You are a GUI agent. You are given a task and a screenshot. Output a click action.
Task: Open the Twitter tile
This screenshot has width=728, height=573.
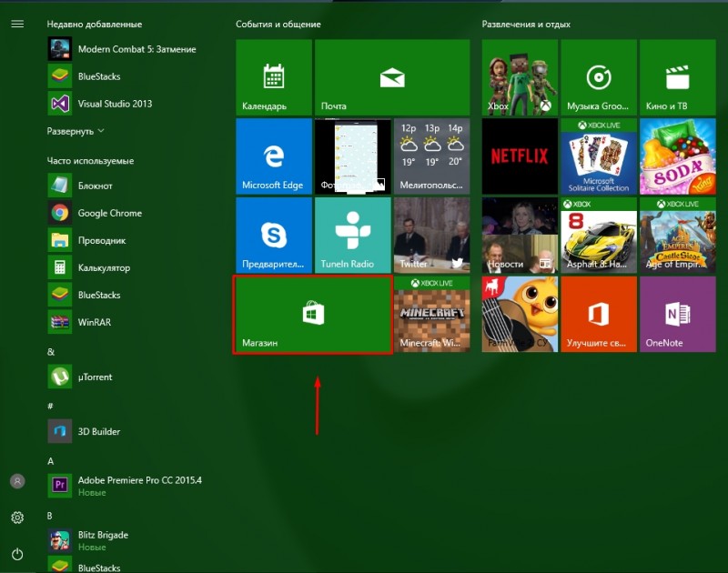431,235
